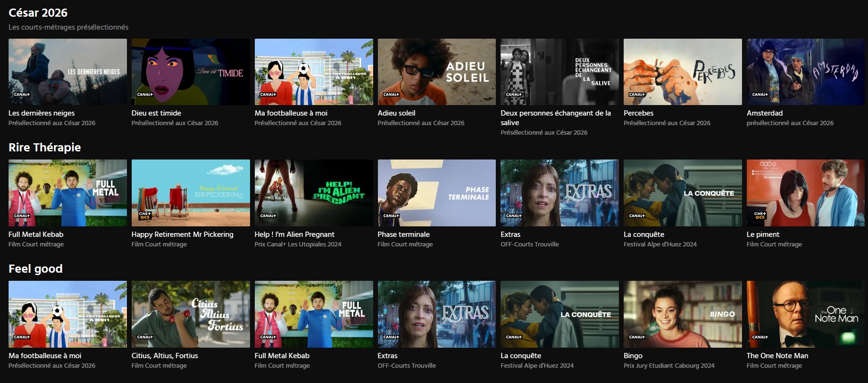
Task: Select the Phase terminale thumbnail
Action: (x=437, y=193)
